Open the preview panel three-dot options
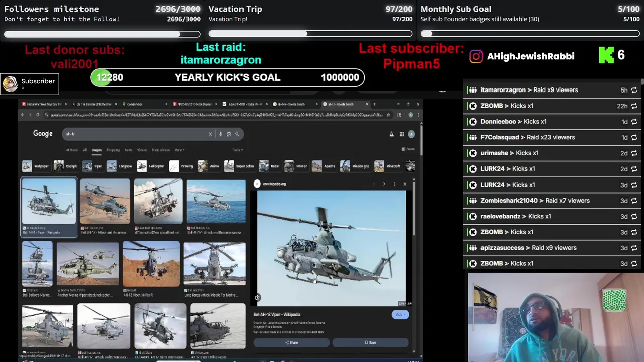 click(x=394, y=184)
